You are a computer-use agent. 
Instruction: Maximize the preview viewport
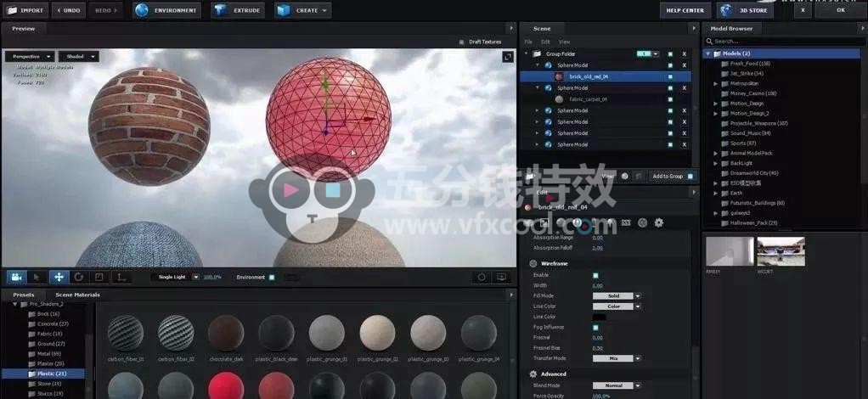(x=508, y=57)
